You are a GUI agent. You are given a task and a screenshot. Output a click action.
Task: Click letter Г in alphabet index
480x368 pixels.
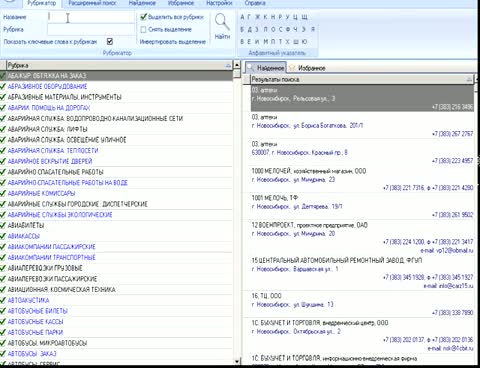(250, 17)
